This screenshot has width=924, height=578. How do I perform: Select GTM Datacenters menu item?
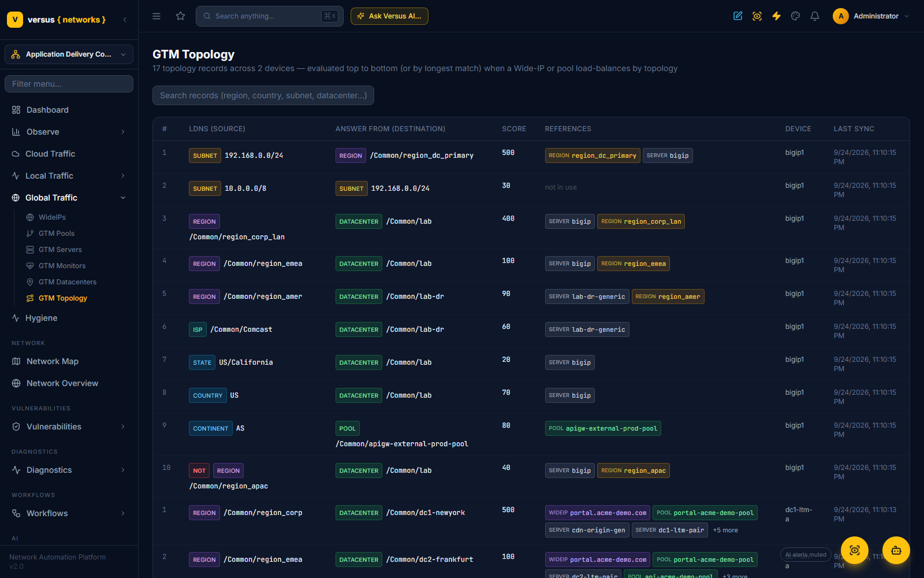coord(68,282)
